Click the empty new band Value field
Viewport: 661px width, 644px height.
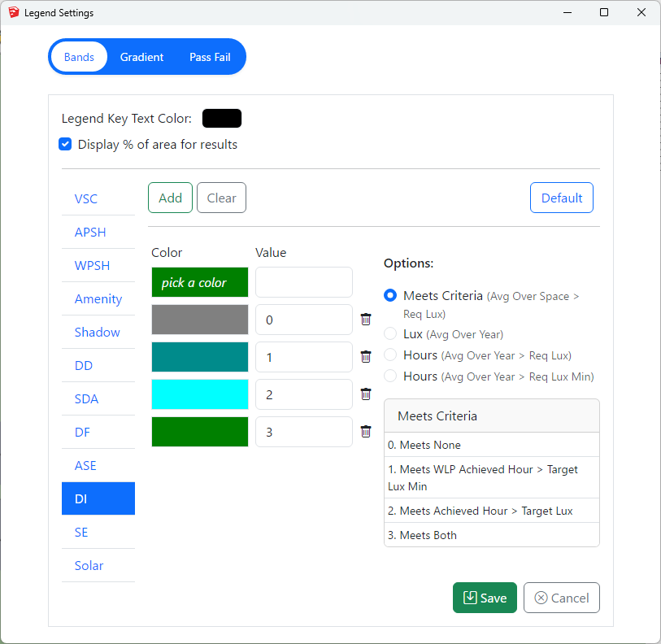tap(304, 282)
